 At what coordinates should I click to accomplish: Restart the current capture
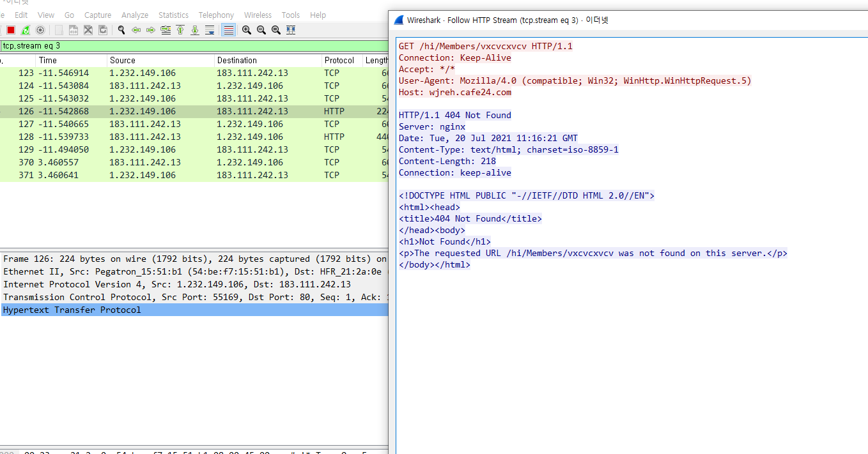(x=26, y=30)
